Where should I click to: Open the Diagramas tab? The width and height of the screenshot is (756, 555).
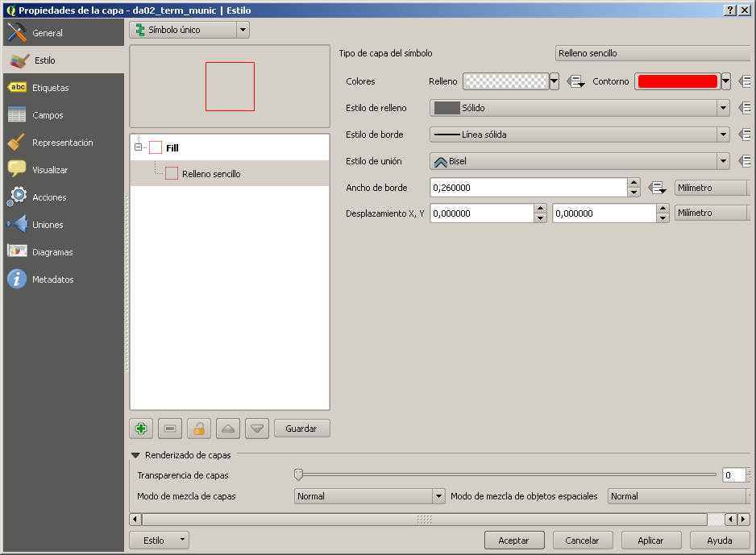click(64, 252)
